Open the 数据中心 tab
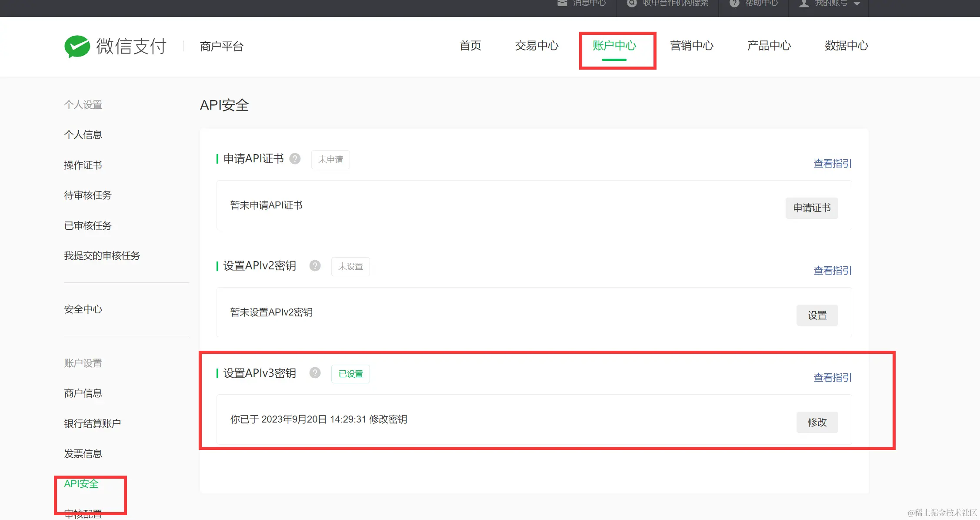This screenshot has width=980, height=520. click(x=846, y=46)
